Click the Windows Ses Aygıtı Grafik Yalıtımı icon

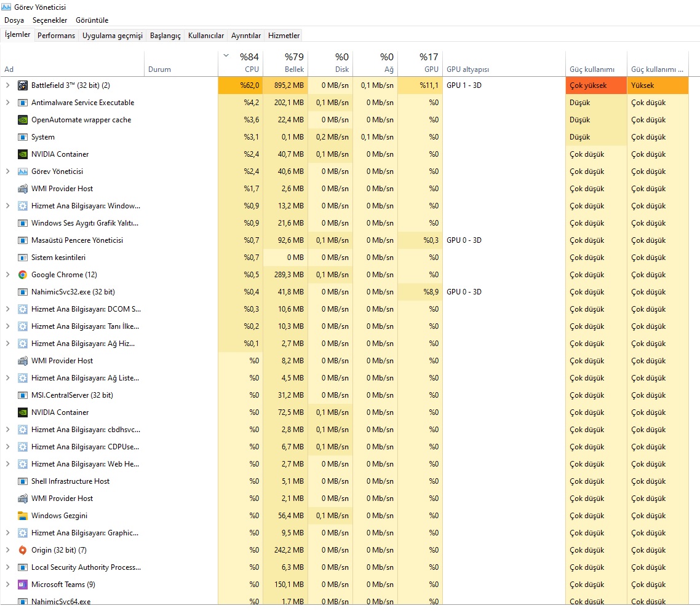click(x=22, y=223)
